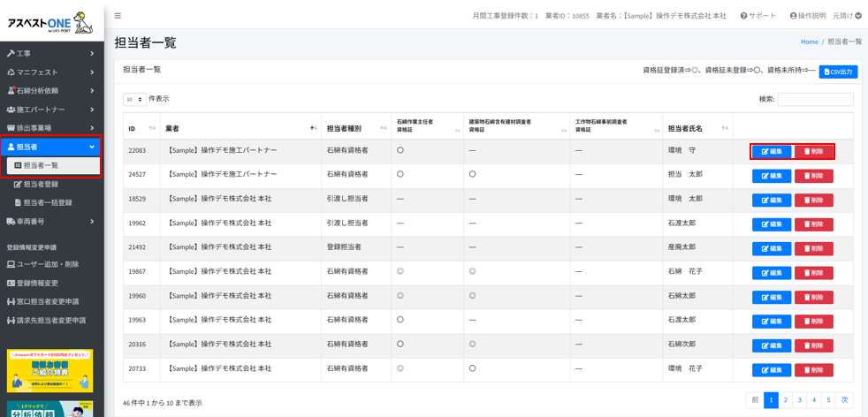Click the 検索 search field

[815, 100]
